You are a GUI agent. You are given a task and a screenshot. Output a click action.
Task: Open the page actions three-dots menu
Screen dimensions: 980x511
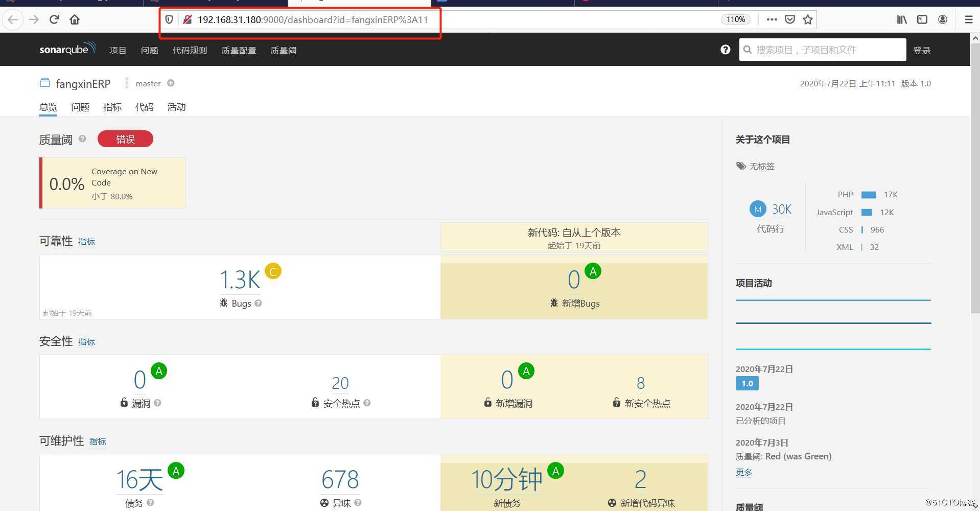click(x=772, y=19)
